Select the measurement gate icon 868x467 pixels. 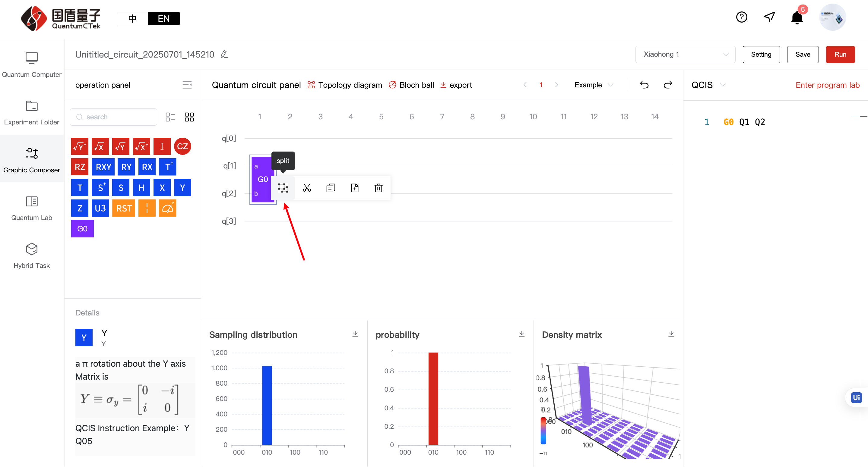[167, 208]
